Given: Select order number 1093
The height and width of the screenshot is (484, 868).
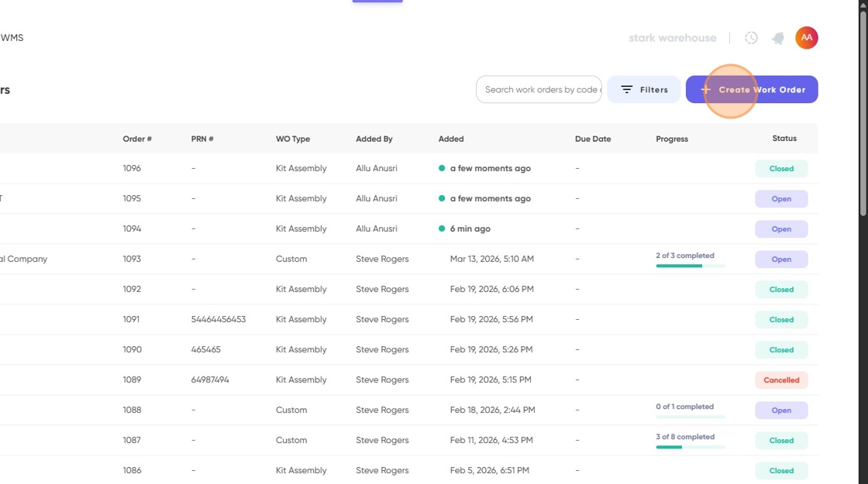Looking at the screenshot, I should point(132,259).
